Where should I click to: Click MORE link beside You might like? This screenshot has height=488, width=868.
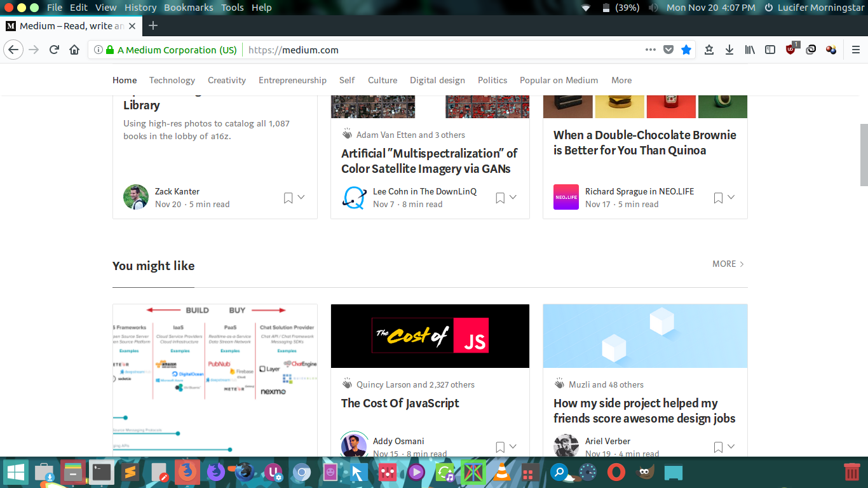[x=728, y=264]
